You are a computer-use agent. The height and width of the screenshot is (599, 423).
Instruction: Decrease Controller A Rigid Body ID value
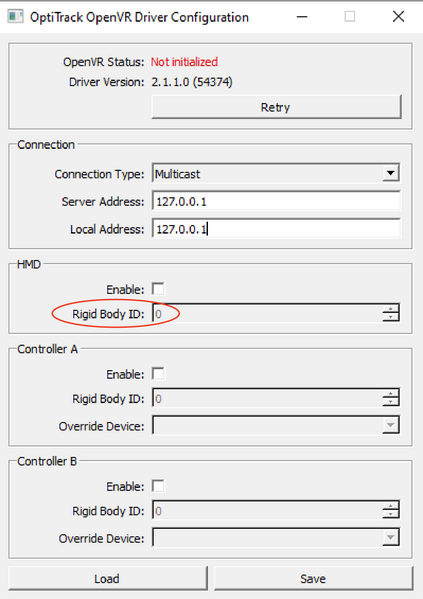click(x=391, y=402)
